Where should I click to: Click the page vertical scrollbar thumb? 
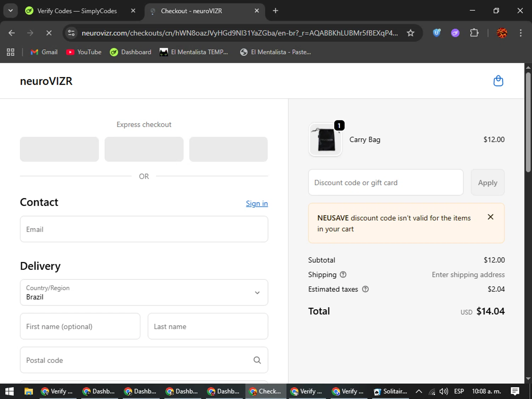point(528,122)
